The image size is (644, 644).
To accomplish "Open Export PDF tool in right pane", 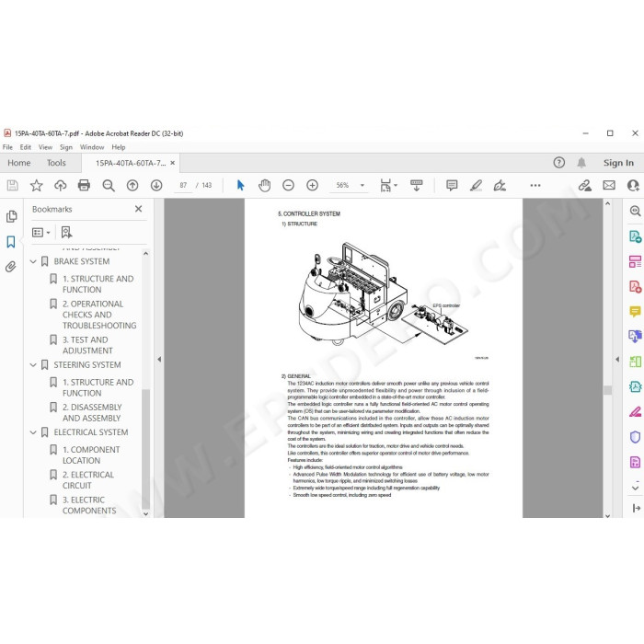I will 635,236.
